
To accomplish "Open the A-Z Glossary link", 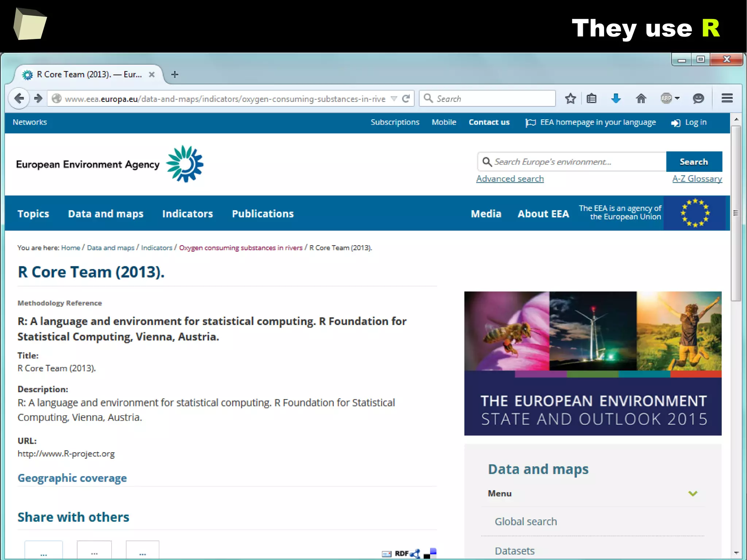I will coord(697,179).
